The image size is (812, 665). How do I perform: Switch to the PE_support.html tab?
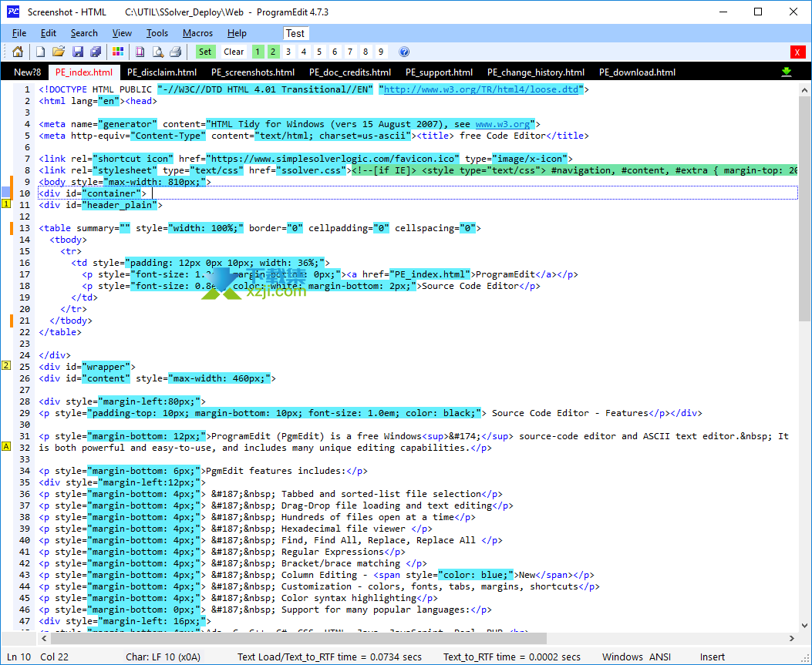point(439,72)
